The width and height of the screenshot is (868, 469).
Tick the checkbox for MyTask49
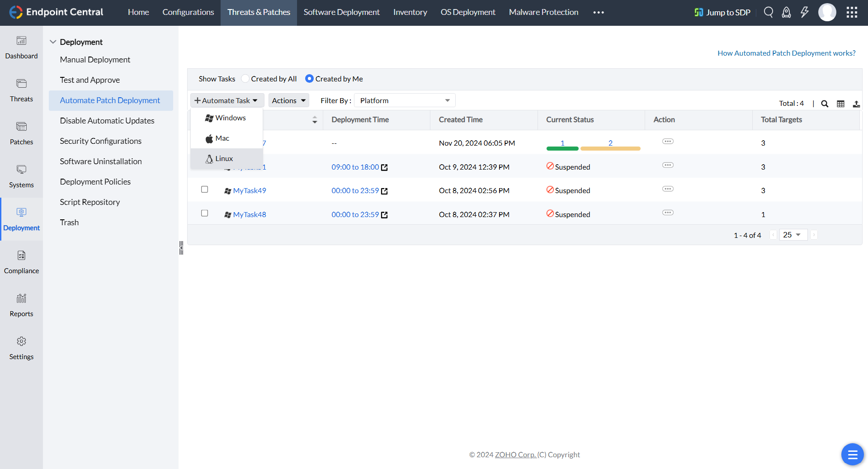(x=205, y=189)
